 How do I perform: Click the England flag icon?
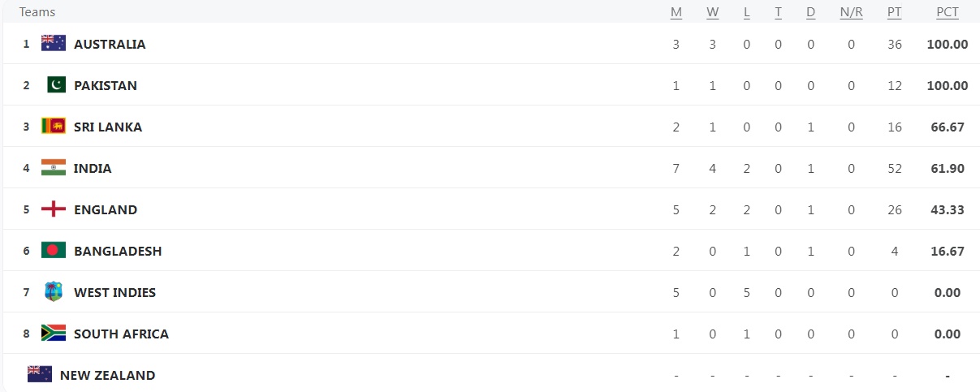[x=54, y=209]
